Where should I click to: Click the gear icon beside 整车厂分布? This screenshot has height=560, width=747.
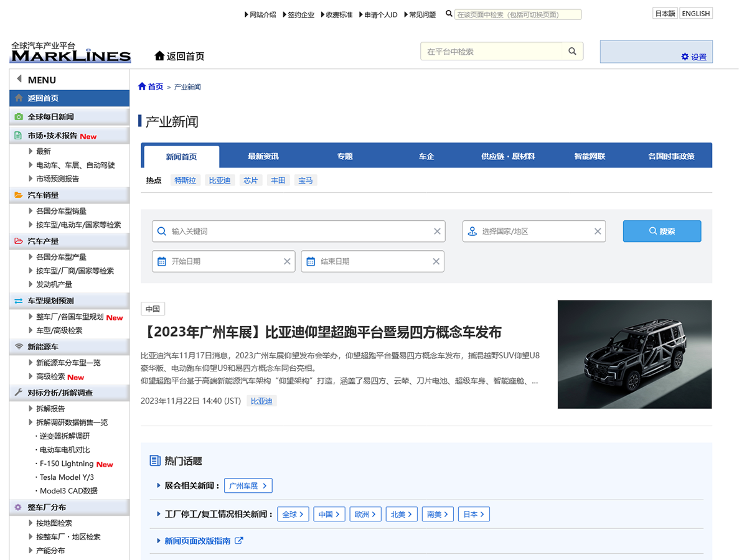pyautogui.click(x=19, y=507)
